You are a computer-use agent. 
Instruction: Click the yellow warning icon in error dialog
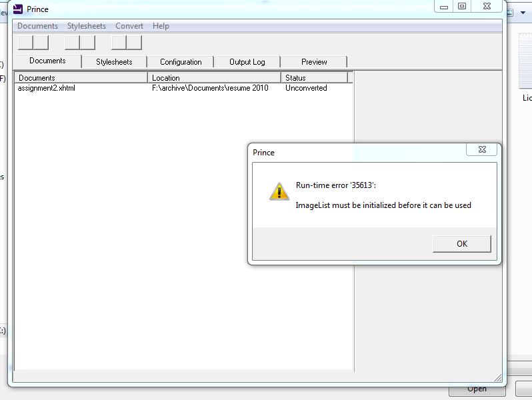279,191
